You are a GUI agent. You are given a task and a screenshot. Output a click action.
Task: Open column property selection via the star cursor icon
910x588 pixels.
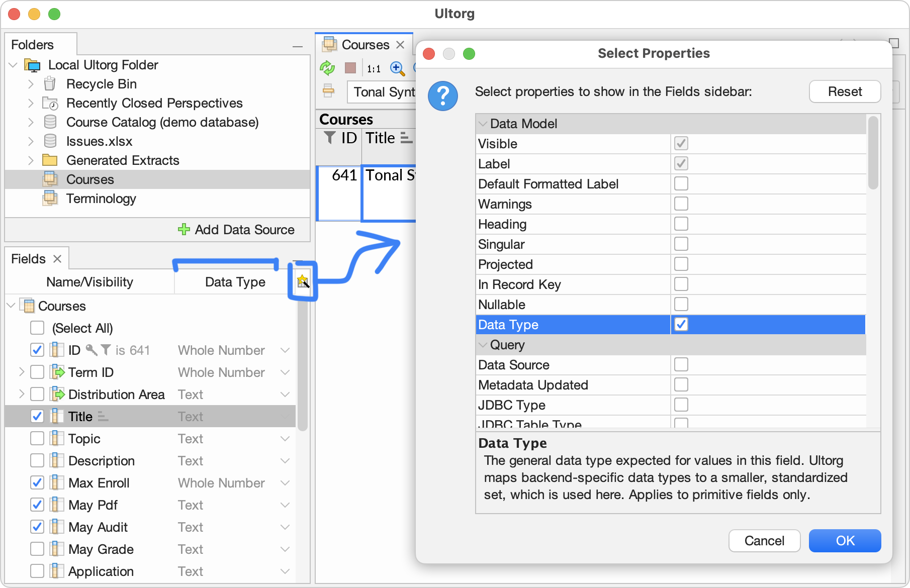(x=302, y=282)
